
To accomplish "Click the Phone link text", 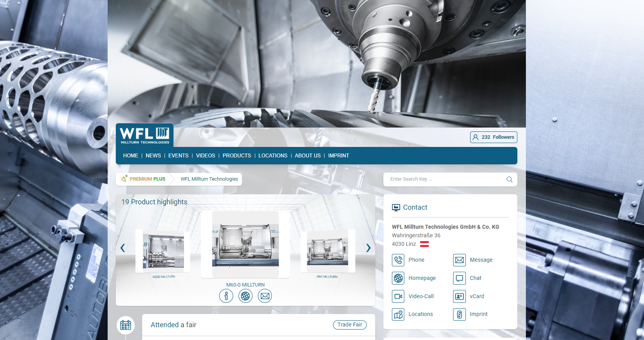I will click(x=416, y=260).
